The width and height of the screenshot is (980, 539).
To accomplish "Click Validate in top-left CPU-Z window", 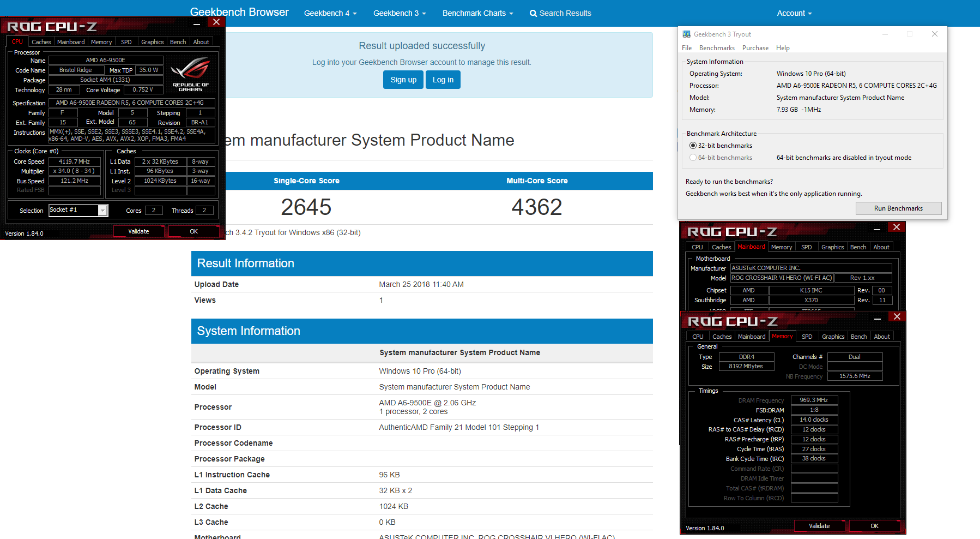I will [138, 231].
